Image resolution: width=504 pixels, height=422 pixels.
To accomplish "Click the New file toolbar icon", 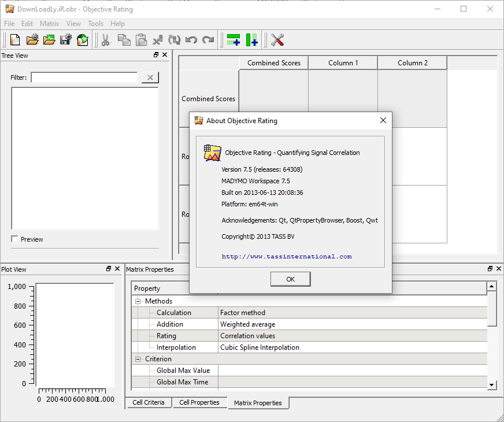I will click(15, 40).
